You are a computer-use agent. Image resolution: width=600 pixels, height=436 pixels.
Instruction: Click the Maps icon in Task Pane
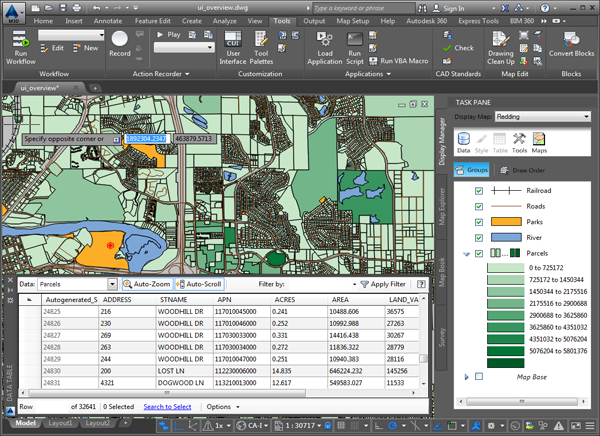539,141
